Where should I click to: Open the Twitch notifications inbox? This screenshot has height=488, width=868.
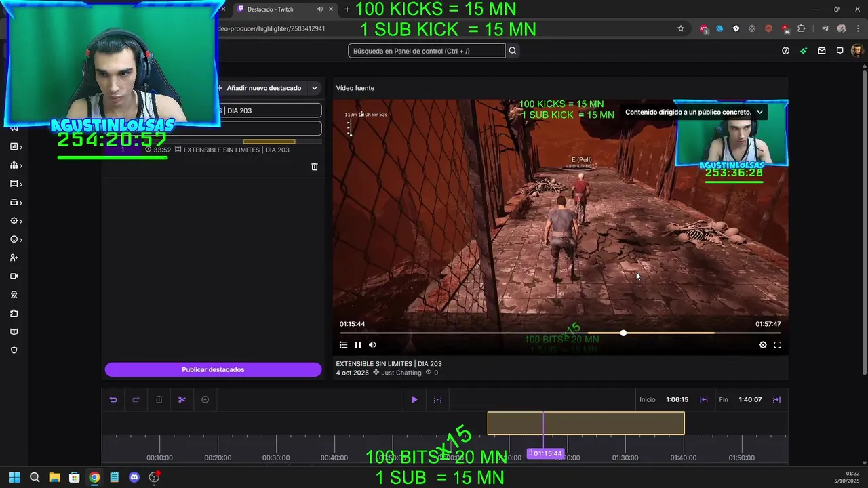822,51
